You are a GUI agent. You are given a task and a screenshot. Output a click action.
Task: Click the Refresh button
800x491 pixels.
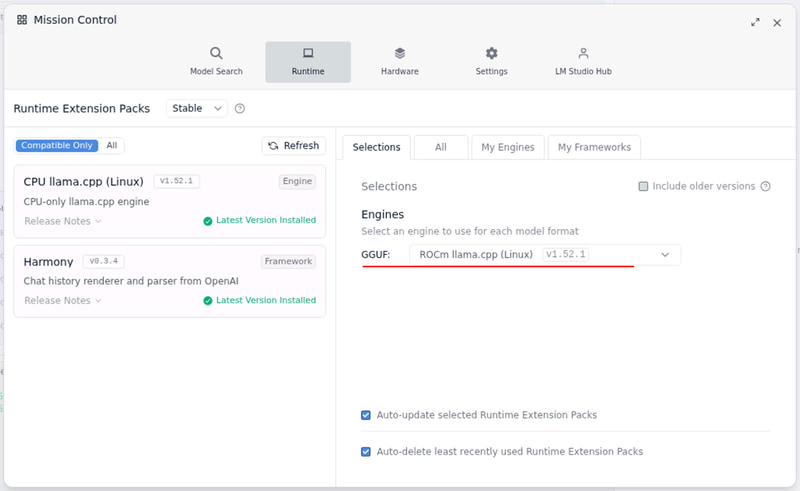(293, 146)
